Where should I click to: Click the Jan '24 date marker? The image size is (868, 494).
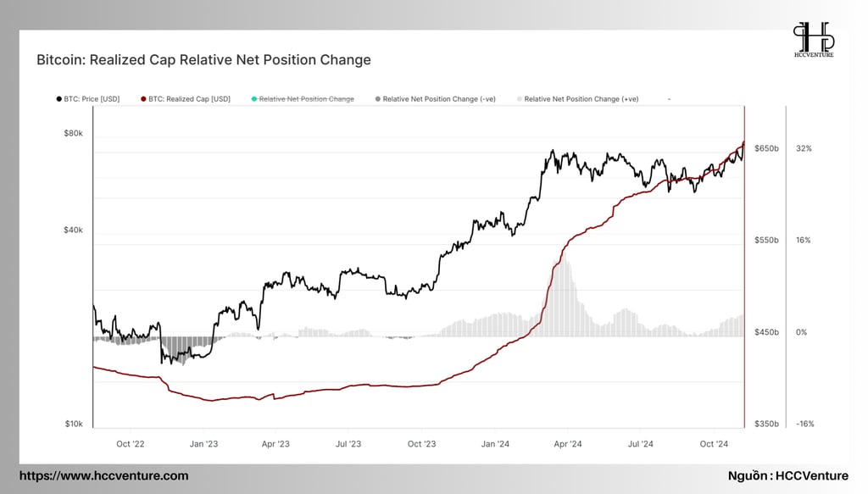pos(495,444)
